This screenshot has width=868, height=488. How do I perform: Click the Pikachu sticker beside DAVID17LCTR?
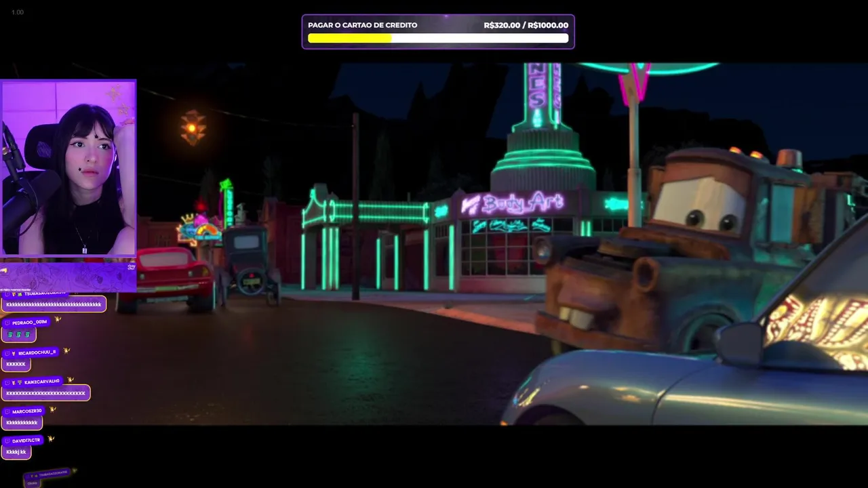(50, 439)
